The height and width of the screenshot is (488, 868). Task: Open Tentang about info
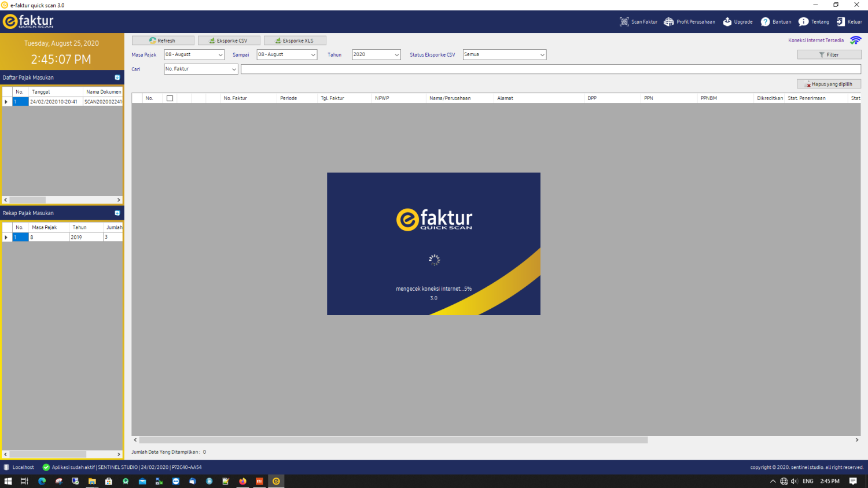[x=814, y=22]
